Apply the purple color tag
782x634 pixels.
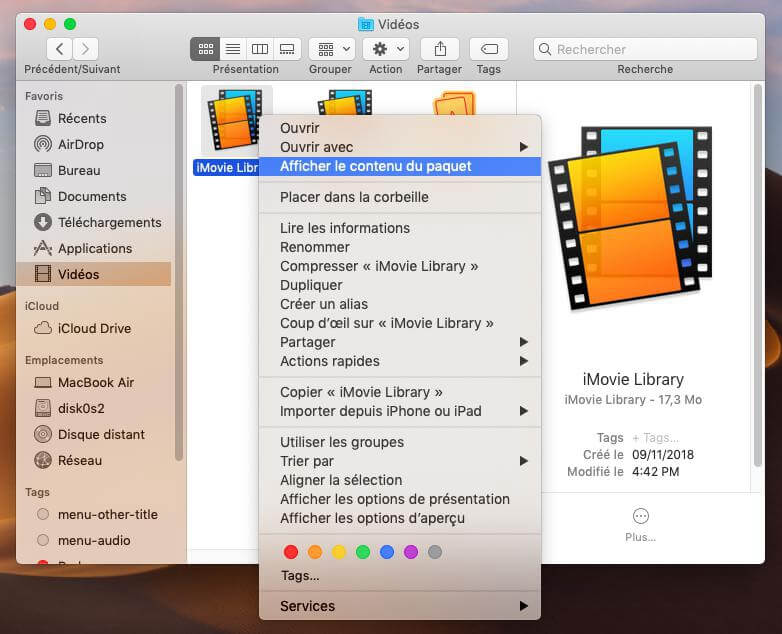pos(411,552)
